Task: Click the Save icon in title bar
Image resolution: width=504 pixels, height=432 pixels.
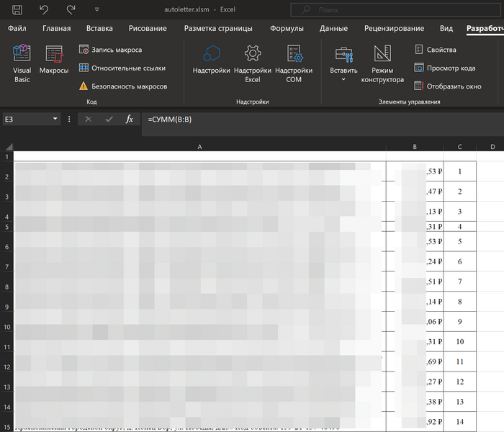Action: 17,10
